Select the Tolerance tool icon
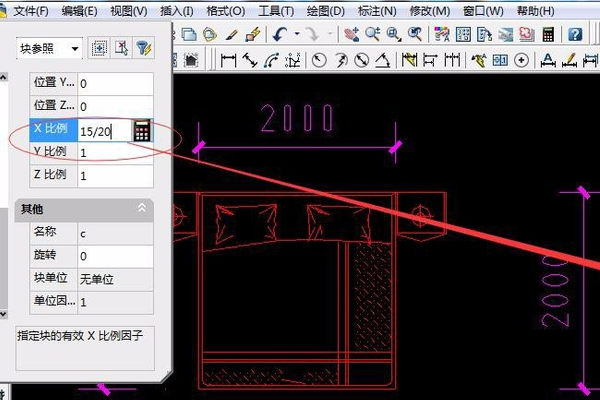 [500, 60]
